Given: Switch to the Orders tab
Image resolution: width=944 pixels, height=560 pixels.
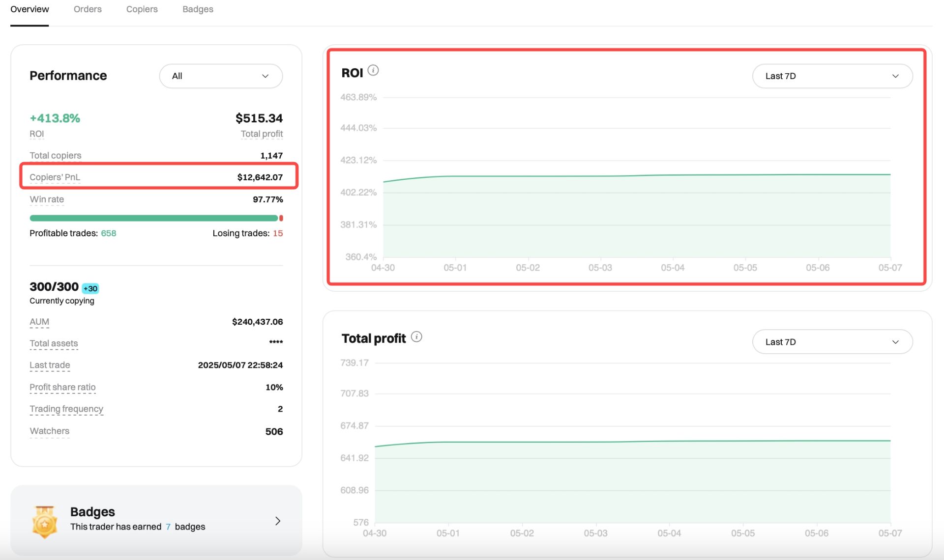Looking at the screenshot, I should tap(88, 9).
